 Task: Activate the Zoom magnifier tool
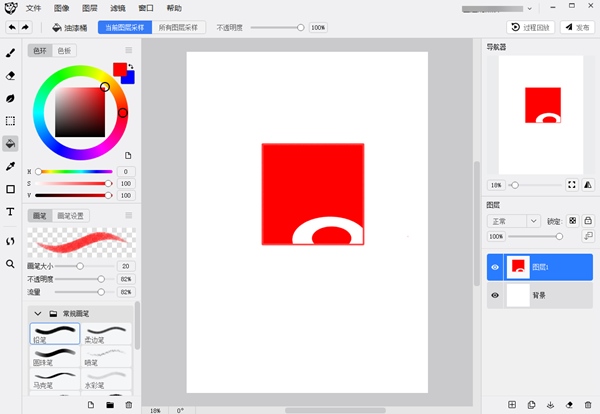10,264
